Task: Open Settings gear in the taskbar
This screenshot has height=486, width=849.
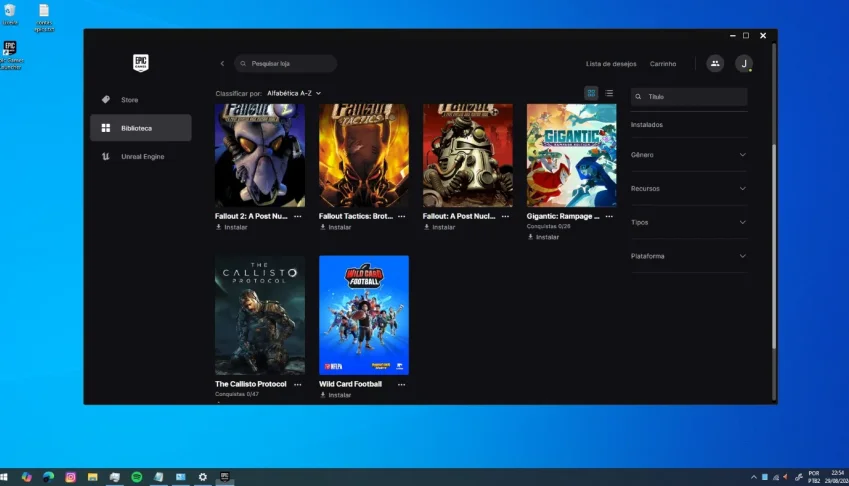Action: pos(203,477)
